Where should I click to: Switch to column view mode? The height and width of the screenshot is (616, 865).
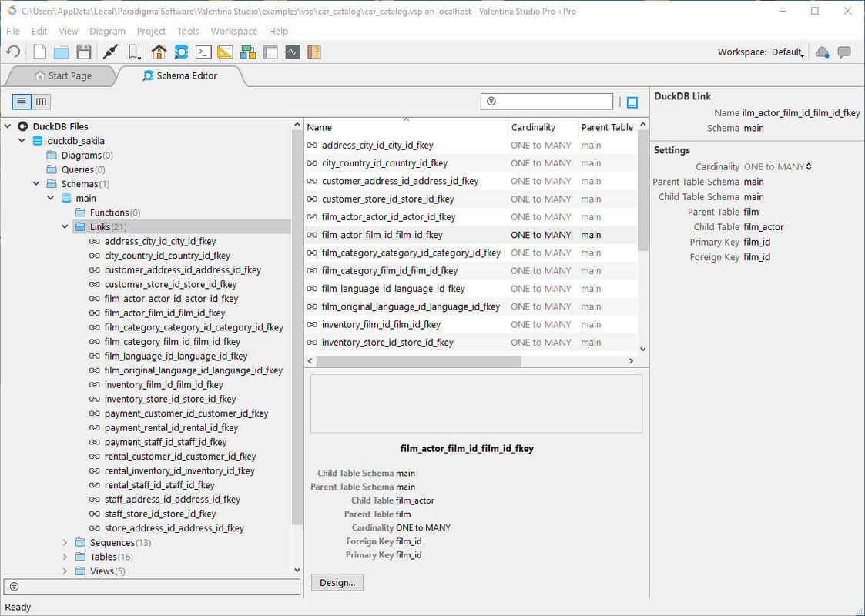click(x=41, y=102)
